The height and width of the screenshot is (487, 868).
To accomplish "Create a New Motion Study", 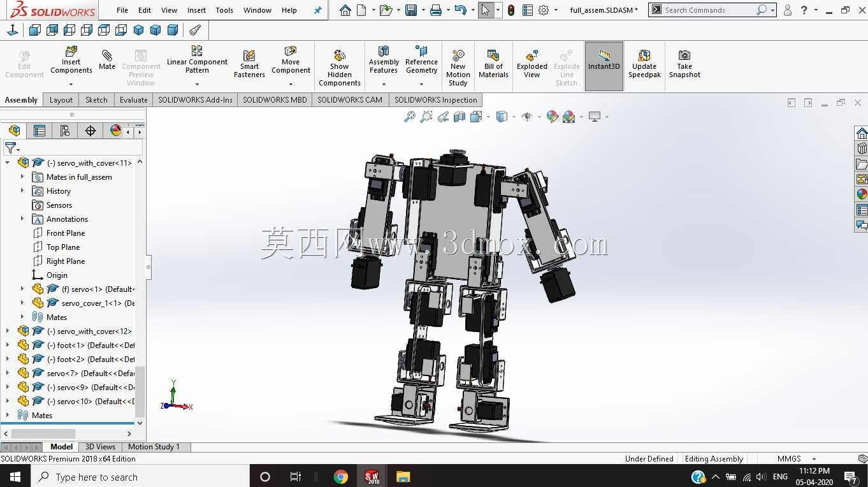I will tap(458, 68).
